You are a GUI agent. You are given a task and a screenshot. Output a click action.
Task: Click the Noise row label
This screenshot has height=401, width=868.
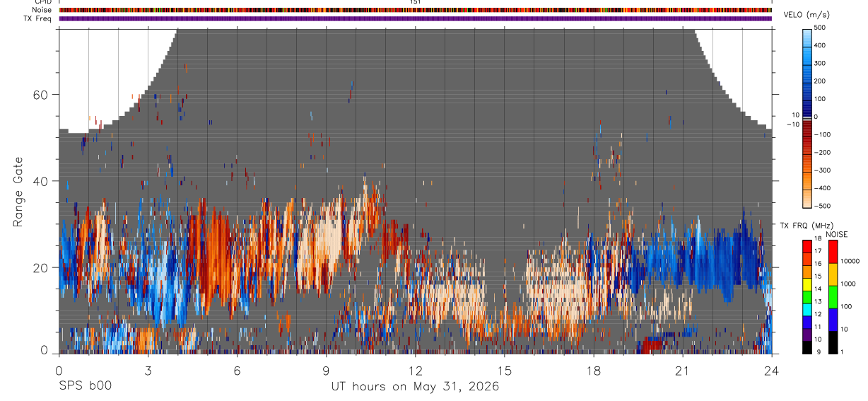click(42, 10)
